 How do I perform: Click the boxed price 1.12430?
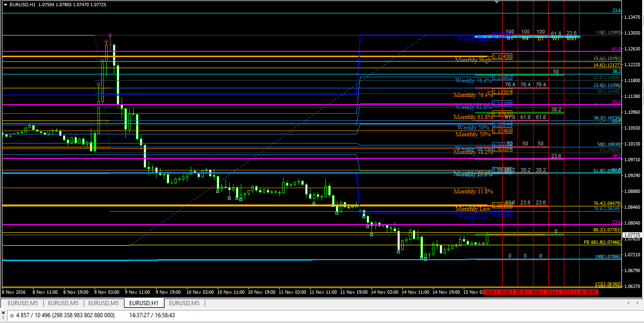click(x=502, y=57)
